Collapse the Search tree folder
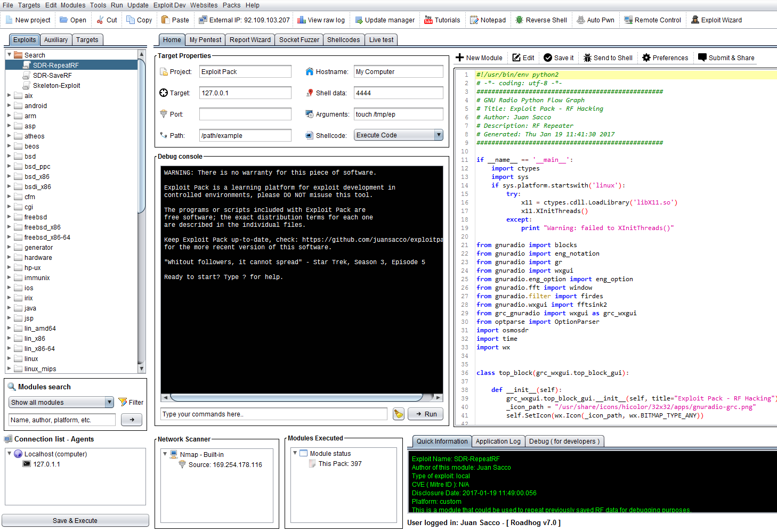This screenshot has width=777, height=532. coord(10,55)
